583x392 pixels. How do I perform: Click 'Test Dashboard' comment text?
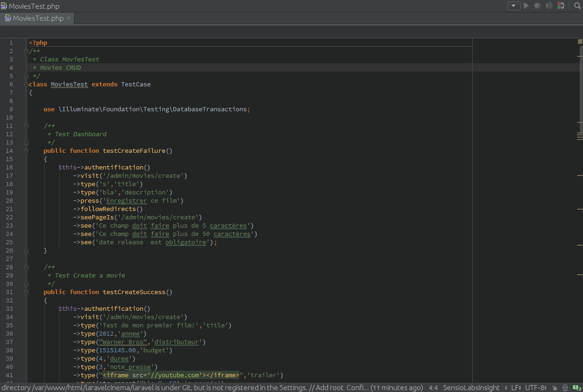point(80,134)
